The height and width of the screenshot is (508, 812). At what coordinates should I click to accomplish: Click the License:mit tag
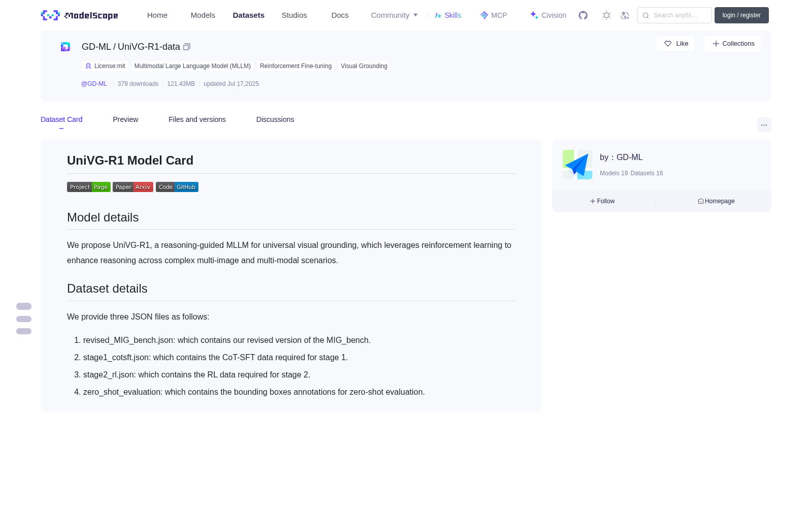point(105,66)
